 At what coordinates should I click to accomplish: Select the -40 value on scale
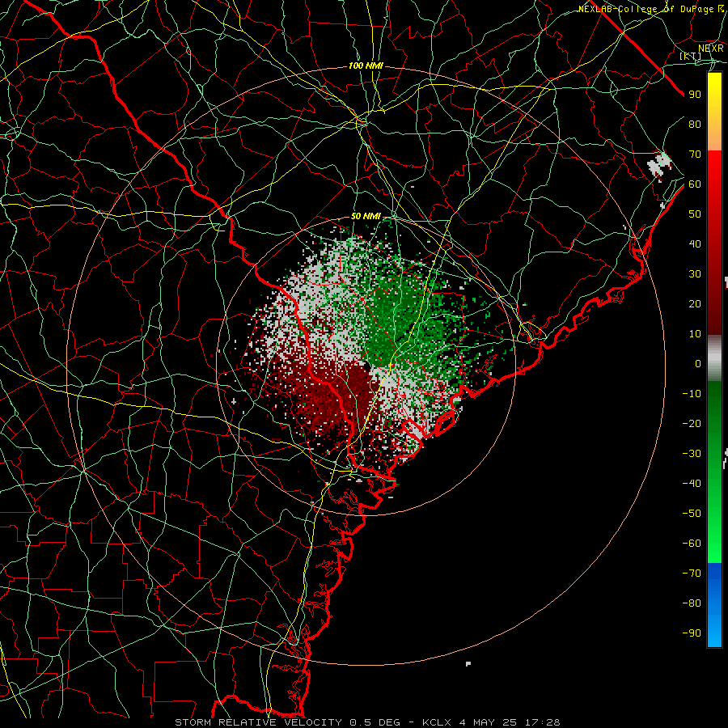(692, 484)
